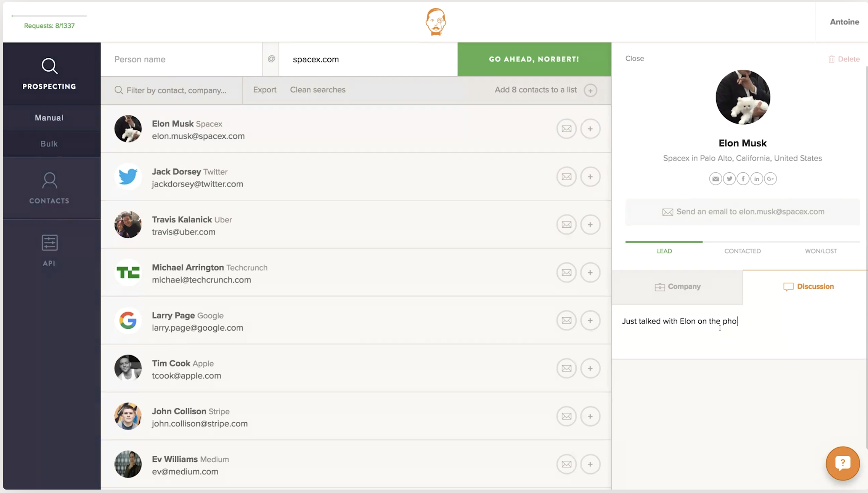The image size is (868, 493).
Task: Set contact status to LEAD
Action: 664,251
